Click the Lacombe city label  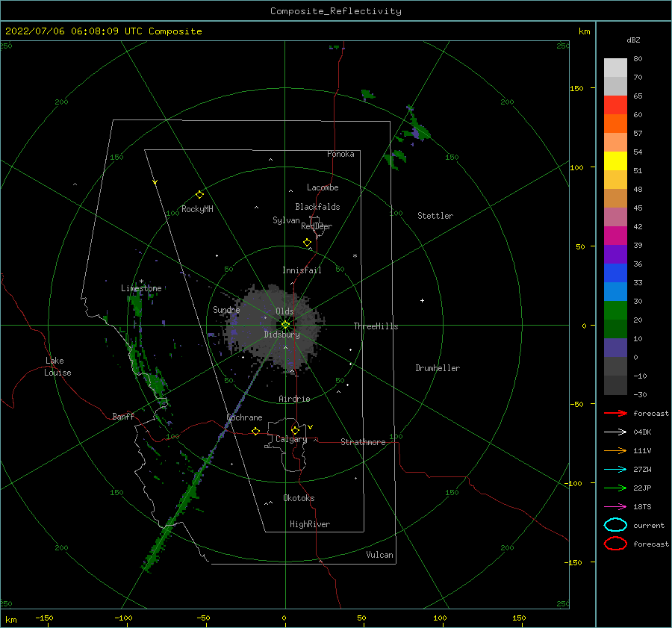tap(323, 187)
